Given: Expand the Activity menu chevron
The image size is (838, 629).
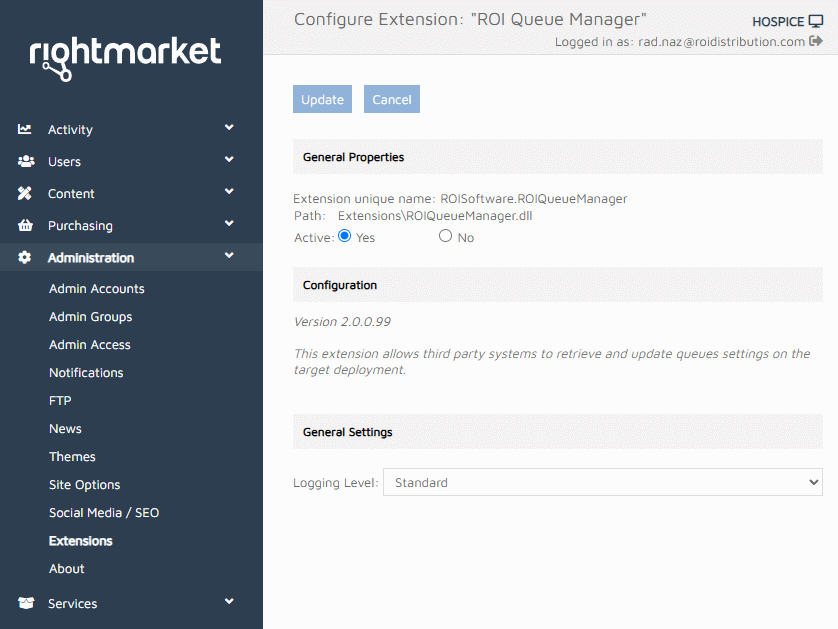Looking at the screenshot, I should (x=229, y=128).
